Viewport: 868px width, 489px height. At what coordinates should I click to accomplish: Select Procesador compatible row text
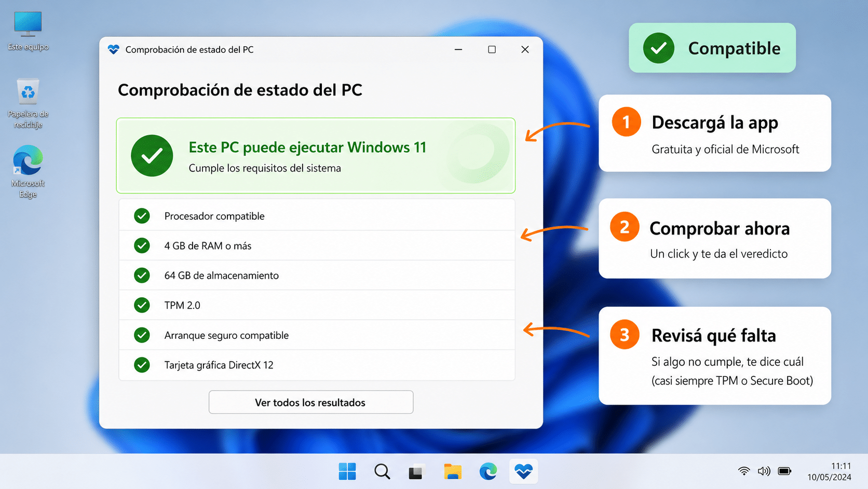point(214,216)
